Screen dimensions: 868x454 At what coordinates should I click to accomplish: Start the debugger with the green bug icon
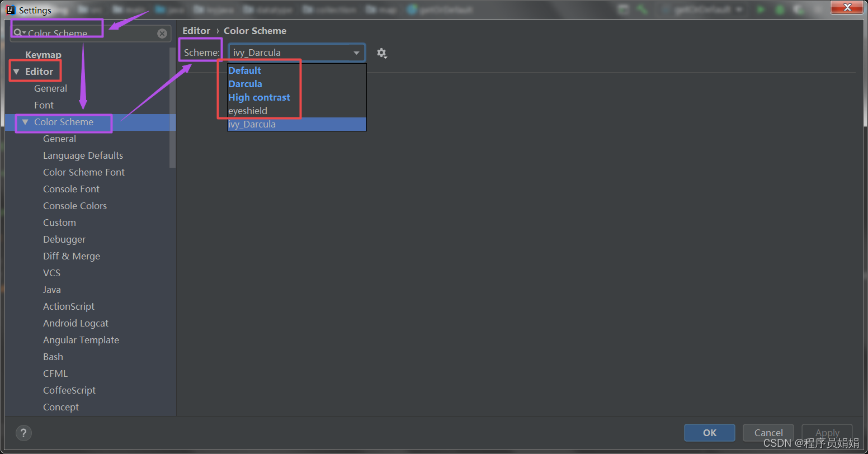780,9
